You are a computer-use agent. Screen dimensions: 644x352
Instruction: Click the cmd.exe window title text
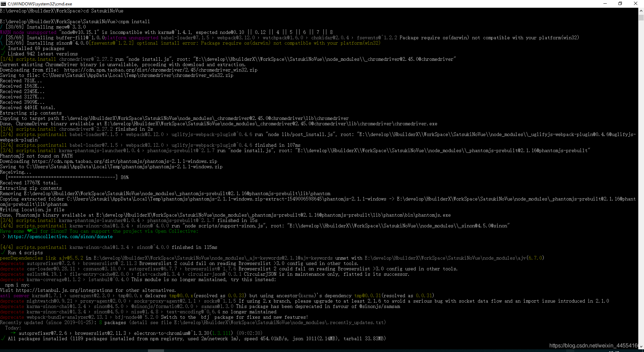(x=40, y=4)
